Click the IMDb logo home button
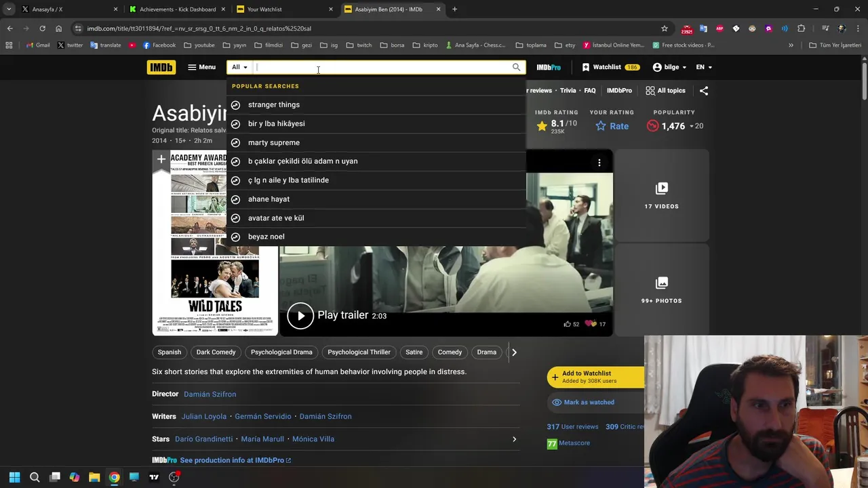 tap(161, 67)
